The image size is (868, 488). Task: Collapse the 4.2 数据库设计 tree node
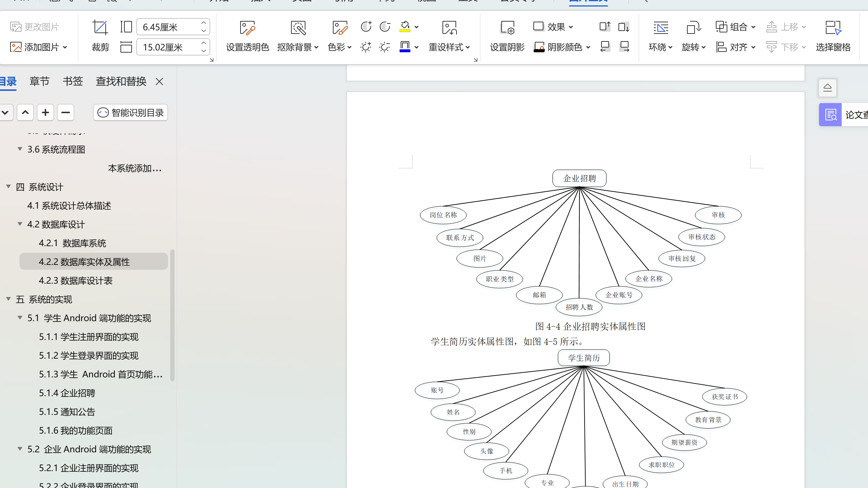20,224
